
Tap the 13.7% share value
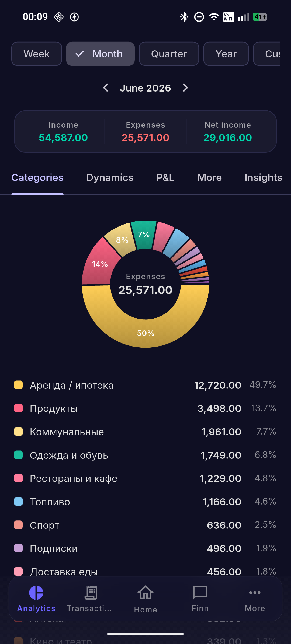click(264, 408)
